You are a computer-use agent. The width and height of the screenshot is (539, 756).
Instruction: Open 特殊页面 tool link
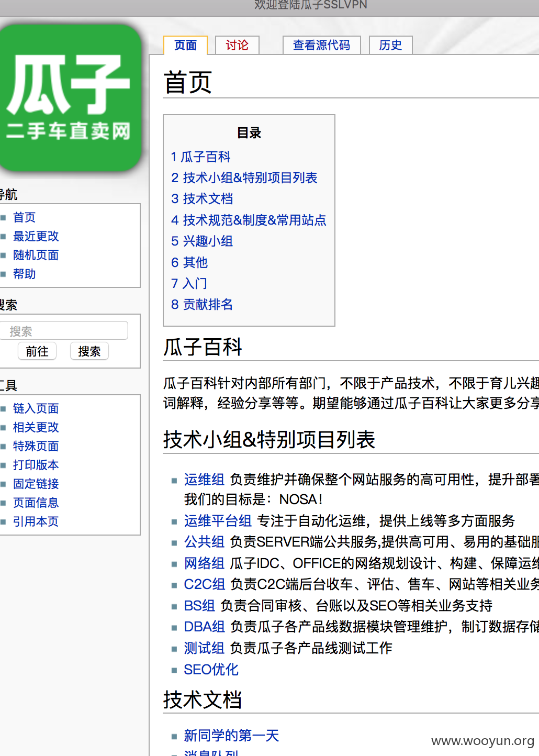[36, 446]
